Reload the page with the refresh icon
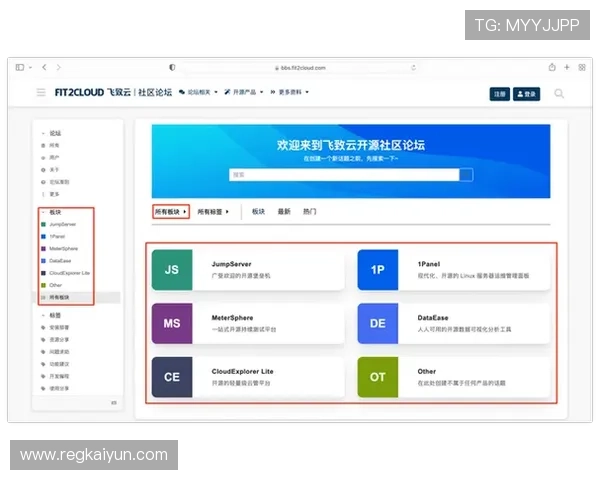 click(413, 68)
